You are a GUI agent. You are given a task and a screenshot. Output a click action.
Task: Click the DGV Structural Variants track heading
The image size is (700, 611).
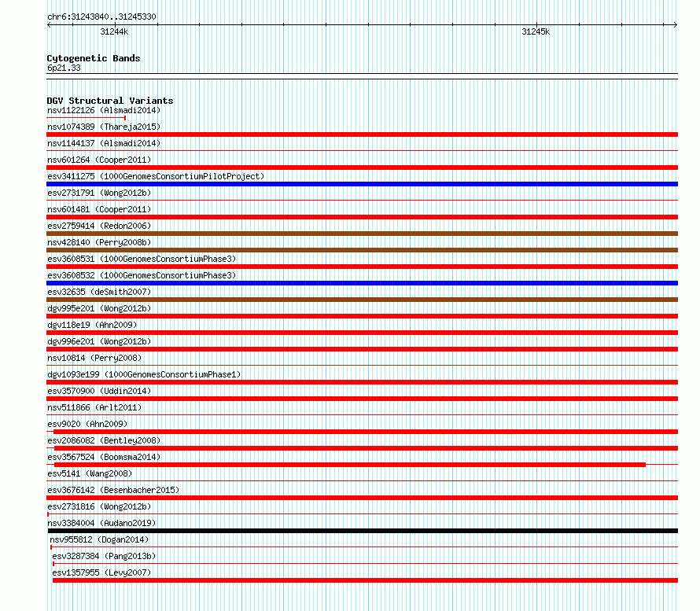110,101
